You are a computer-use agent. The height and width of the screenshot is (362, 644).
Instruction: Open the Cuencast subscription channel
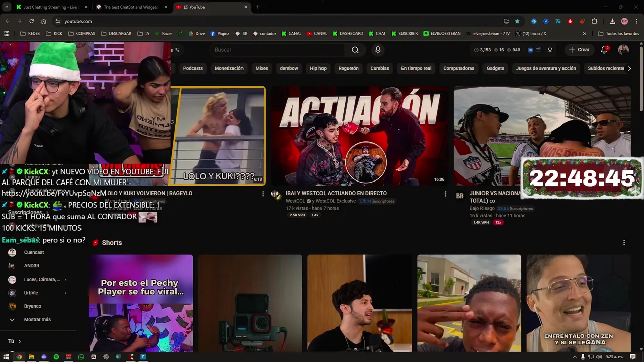(x=34, y=252)
